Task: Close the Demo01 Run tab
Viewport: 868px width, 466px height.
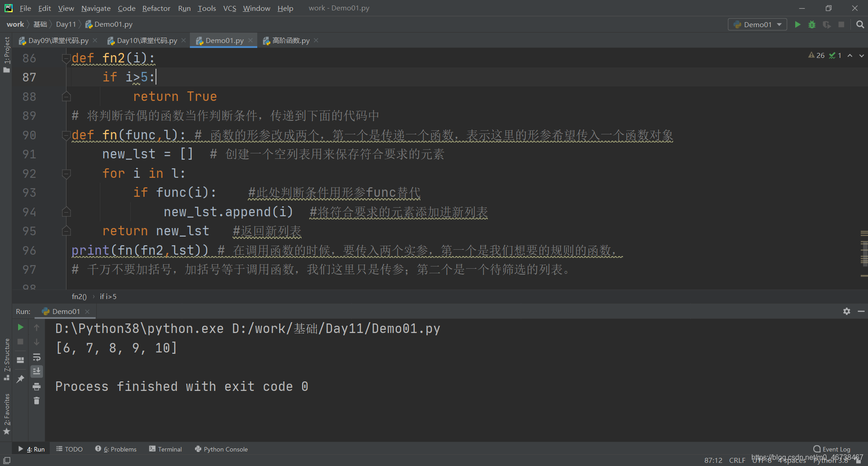Action: pyautogui.click(x=87, y=311)
